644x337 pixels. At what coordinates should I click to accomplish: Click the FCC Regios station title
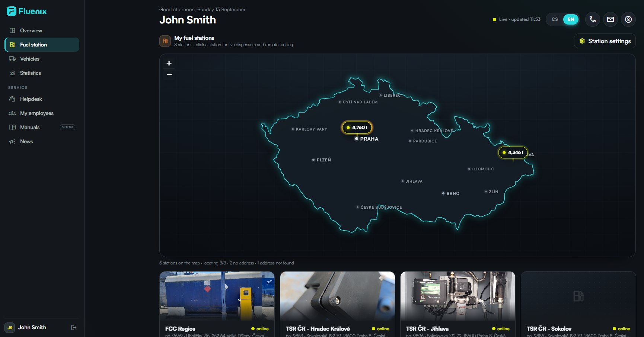(x=180, y=329)
